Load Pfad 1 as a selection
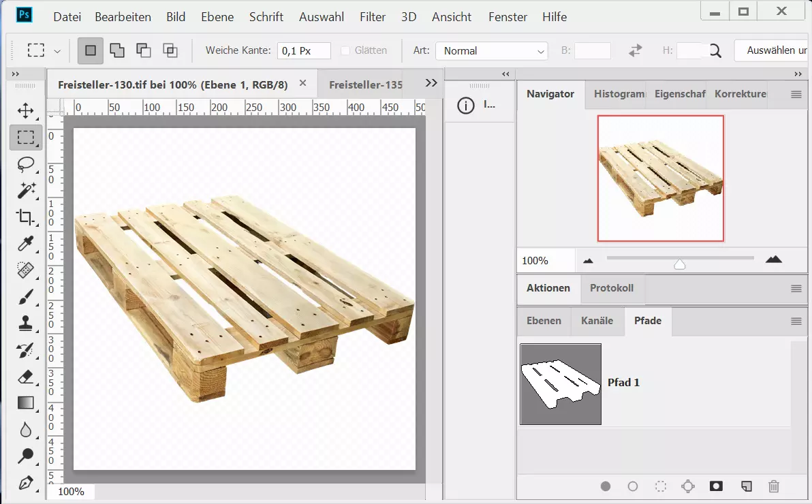The width and height of the screenshot is (812, 504). click(x=660, y=486)
